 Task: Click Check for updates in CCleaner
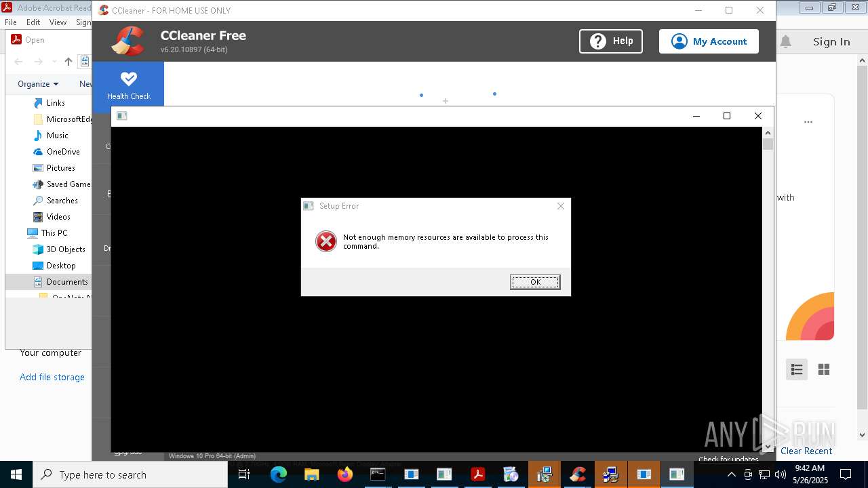[728, 459]
